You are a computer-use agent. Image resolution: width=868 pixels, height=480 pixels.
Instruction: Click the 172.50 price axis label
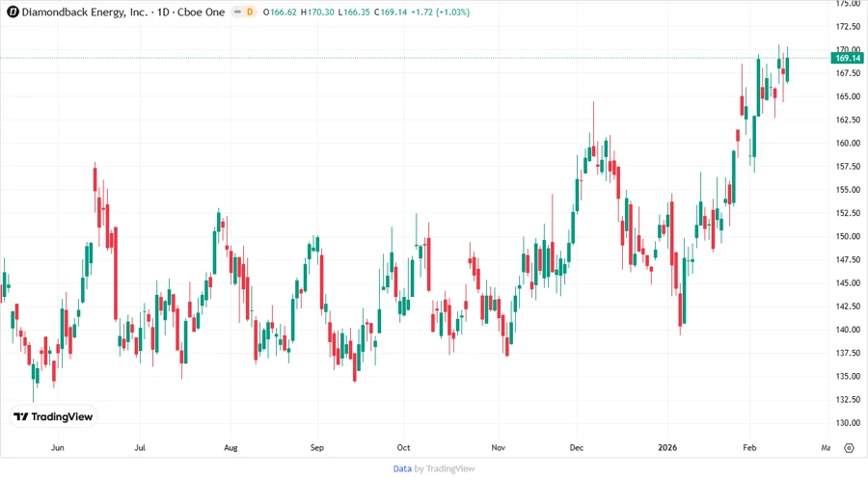(848, 26)
